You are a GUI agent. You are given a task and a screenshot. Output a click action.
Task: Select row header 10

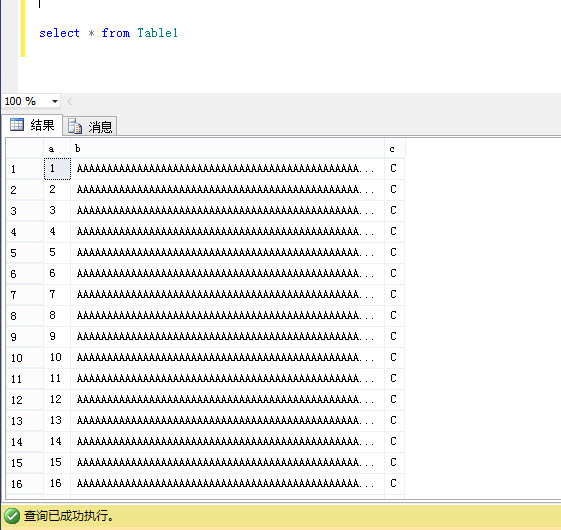tap(25, 358)
